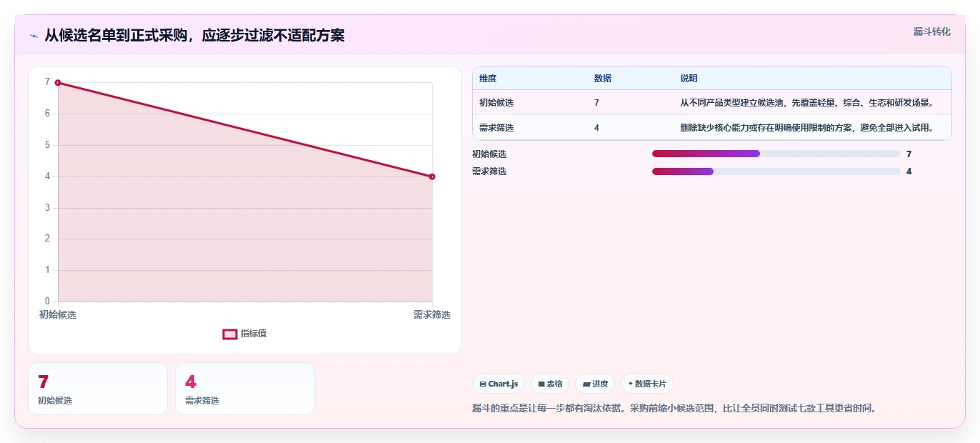Click the lightning icon beside the title
The image size is (980, 443).
point(34,36)
